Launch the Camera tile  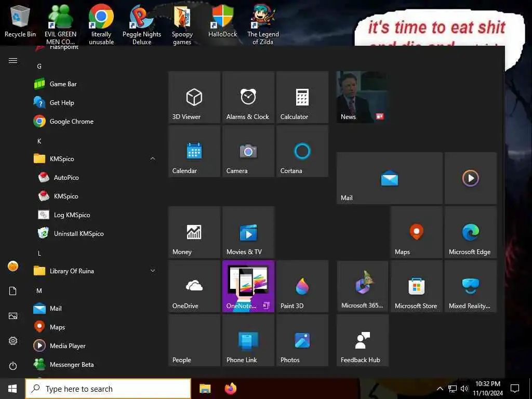[248, 151]
